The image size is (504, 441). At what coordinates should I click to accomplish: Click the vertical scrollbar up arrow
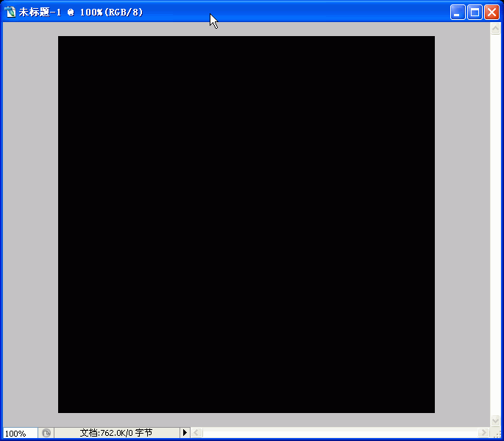pyautogui.click(x=495, y=28)
